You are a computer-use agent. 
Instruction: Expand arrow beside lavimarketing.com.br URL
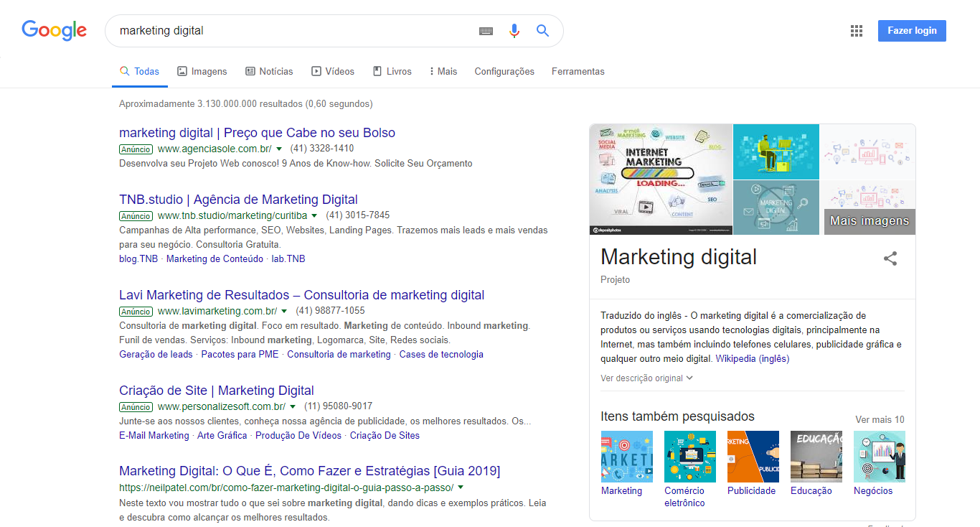point(284,312)
